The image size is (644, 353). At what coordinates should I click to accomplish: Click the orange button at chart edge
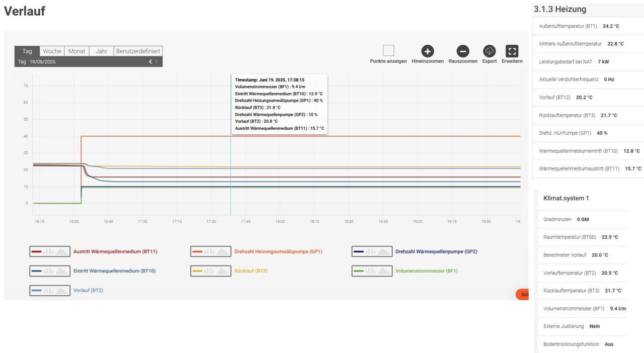(522, 295)
